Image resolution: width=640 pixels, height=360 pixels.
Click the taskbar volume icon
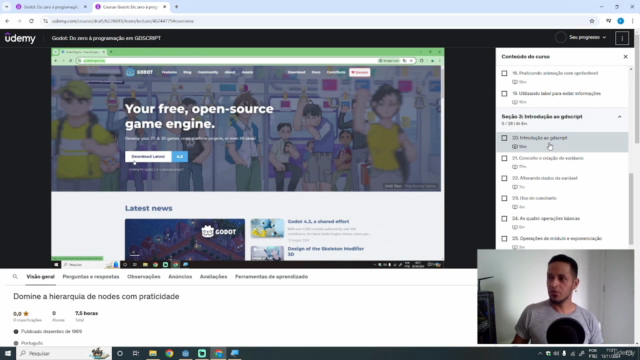[556, 353]
